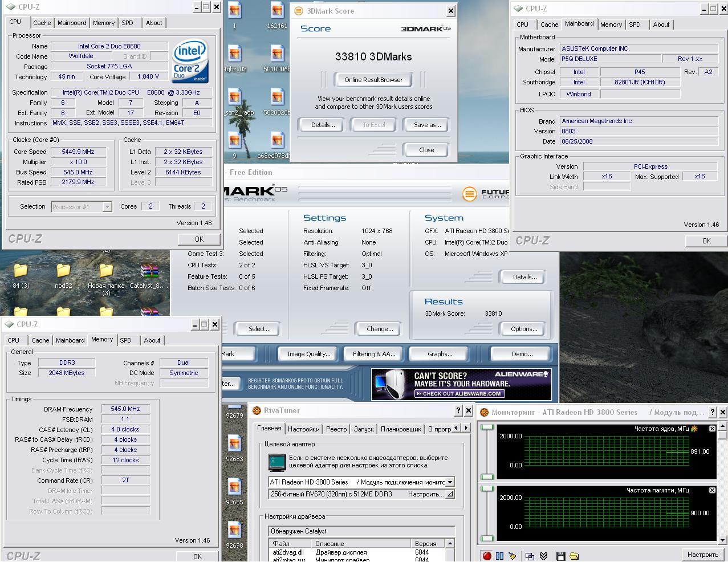The height and width of the screenshot is (562, 728).
Task: Click the detach windows icon in monitoring toolbar
Action: point(530,556)
